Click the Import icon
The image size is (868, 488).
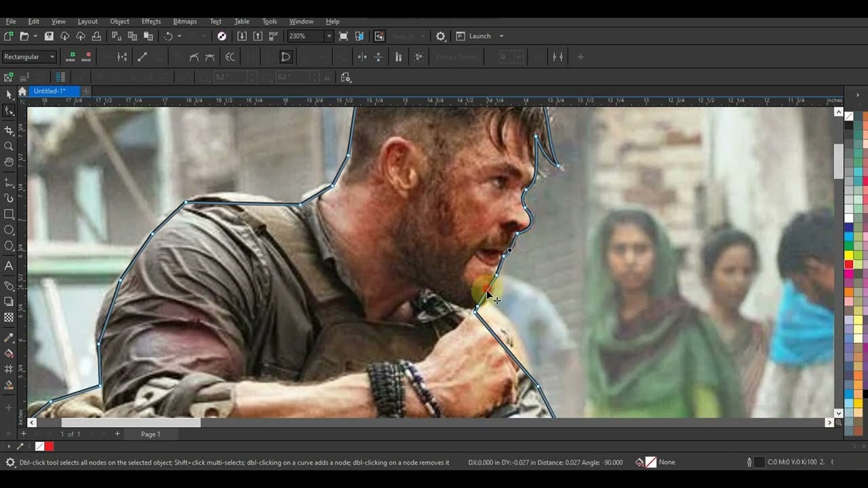[242, 36]
